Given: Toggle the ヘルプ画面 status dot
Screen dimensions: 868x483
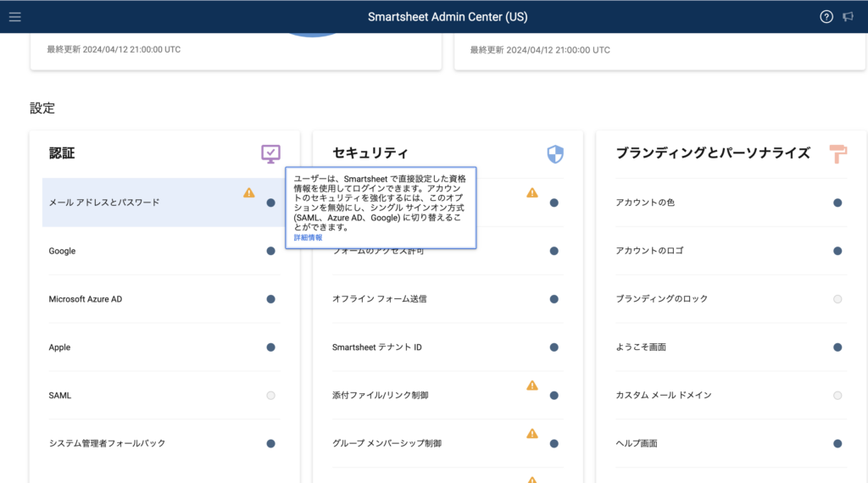Looking at the screenshot, I should 837,443.
